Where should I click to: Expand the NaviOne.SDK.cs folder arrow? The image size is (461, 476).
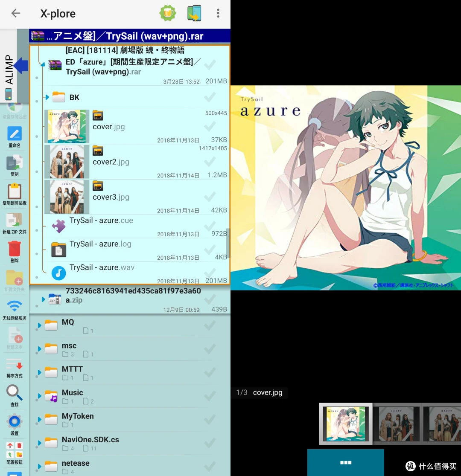pos(39,443)
